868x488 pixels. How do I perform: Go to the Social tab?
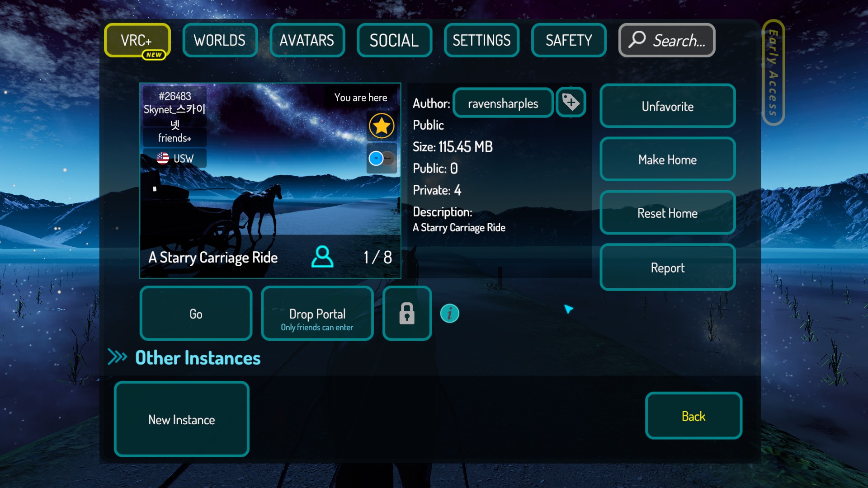[394, 40]
